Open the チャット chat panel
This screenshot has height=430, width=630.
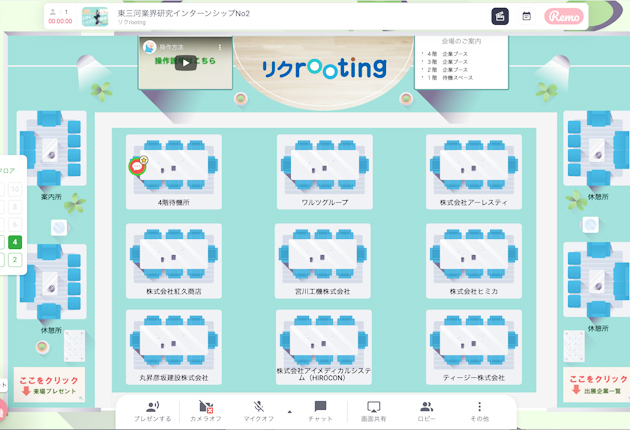point(320,411)
